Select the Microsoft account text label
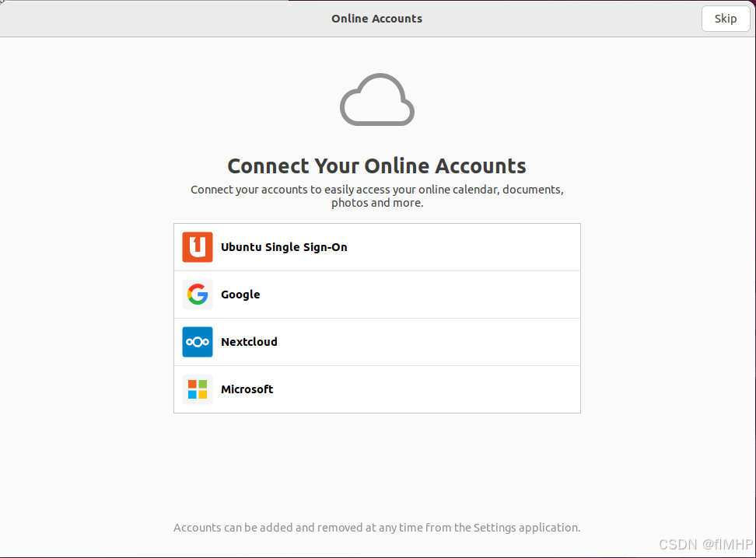The image size is (756, 558). coord(247,389)
